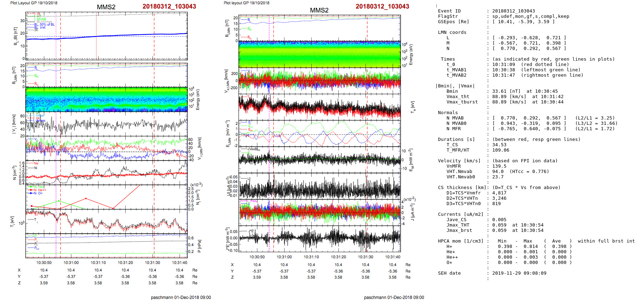Select the GSEpos value '[ 10.41, -5.39, 3.59 ]'
644x300 pixels.
pos(524,22)
